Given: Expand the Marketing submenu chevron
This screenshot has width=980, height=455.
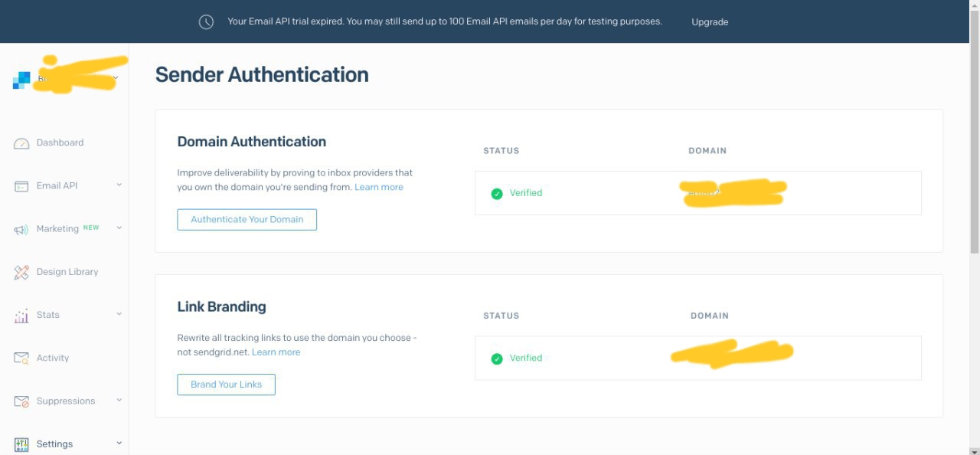Looking at the screenshot, I should pyautogui.click(x=119, y=227).
